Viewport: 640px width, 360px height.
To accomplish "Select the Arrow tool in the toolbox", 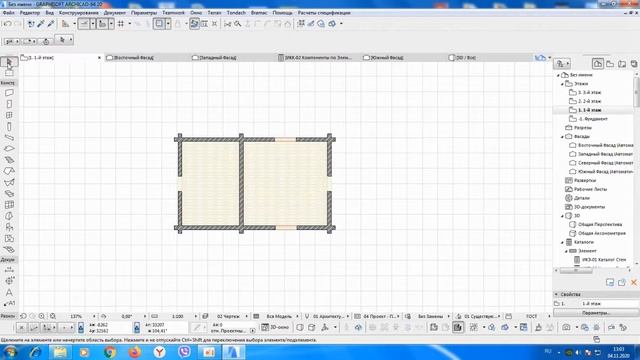I will pos(9,62).
